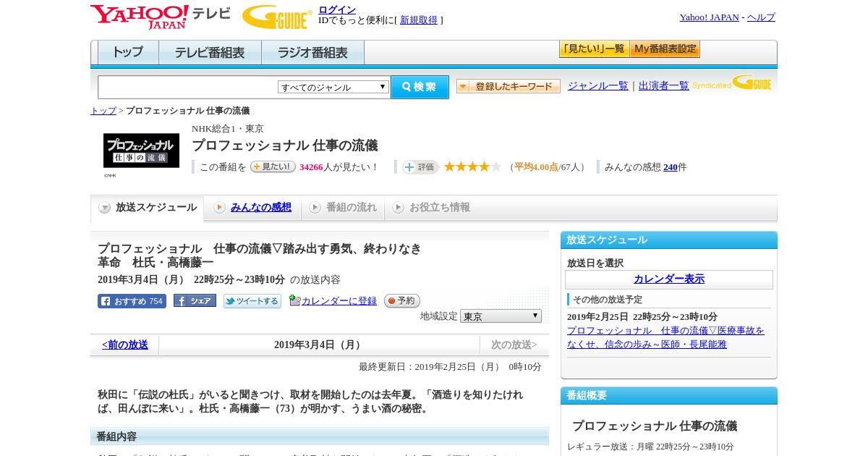Click the ツイートする button
The height and width of the screenshot is (456, 868).
(252, 301)
